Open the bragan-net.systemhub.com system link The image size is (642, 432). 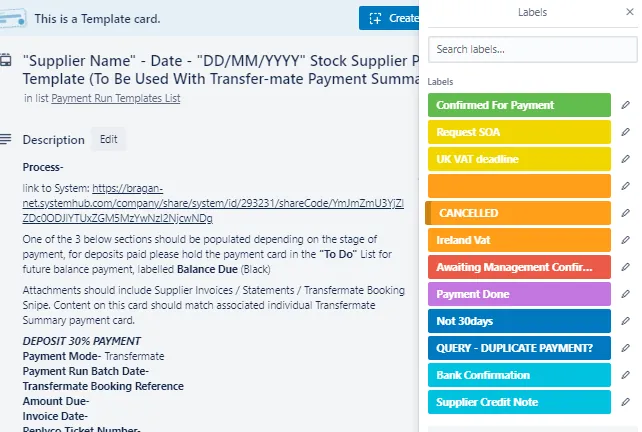coord(213,203)
